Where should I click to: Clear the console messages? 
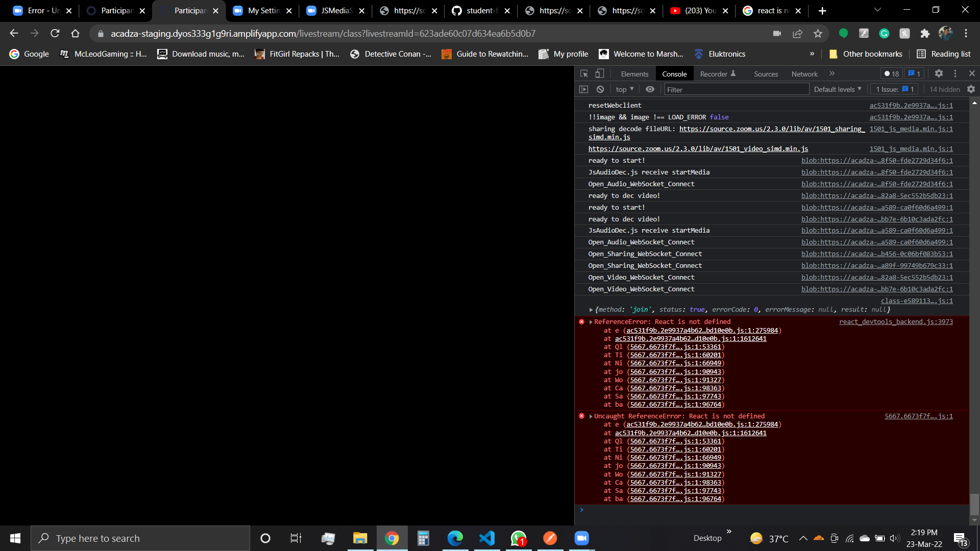tap(600, 89)
